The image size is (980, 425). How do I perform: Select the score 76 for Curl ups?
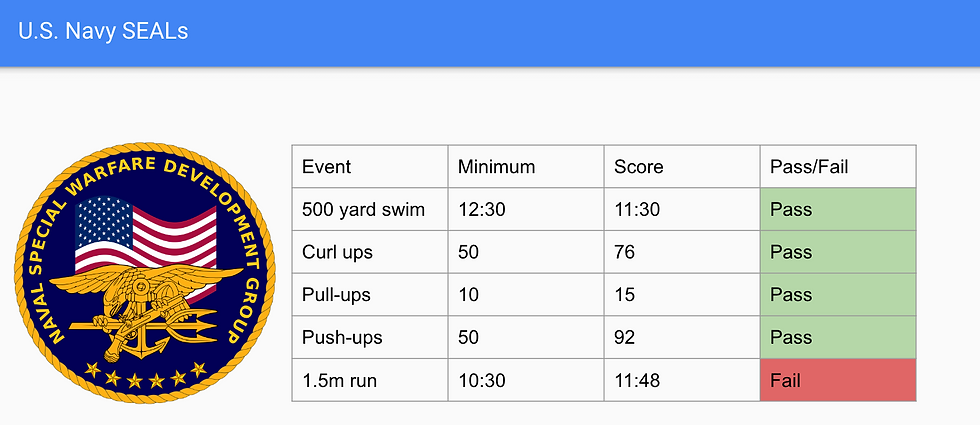(x=682, y=252)
